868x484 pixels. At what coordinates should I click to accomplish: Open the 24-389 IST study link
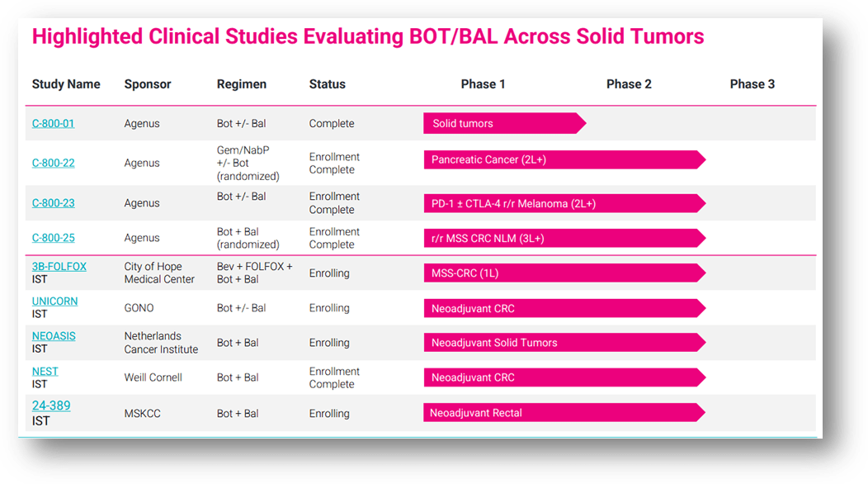(x=51, y=406)
